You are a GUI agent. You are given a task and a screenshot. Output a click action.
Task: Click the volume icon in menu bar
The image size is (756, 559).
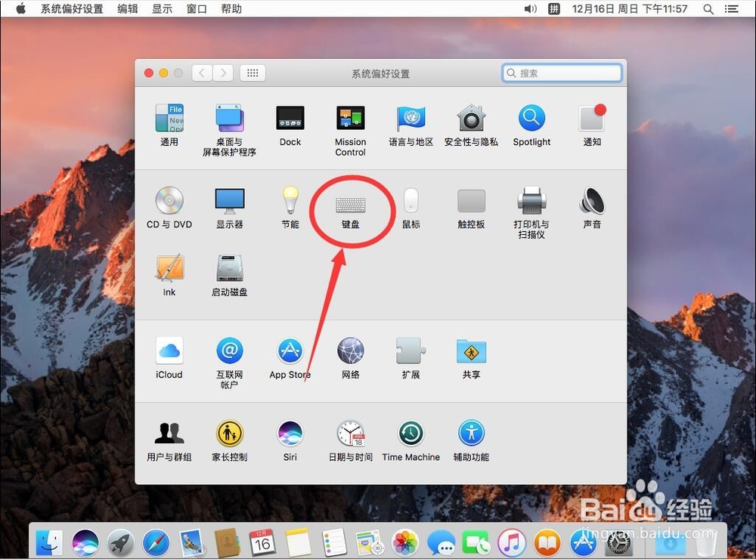click(x=531, y=8)
